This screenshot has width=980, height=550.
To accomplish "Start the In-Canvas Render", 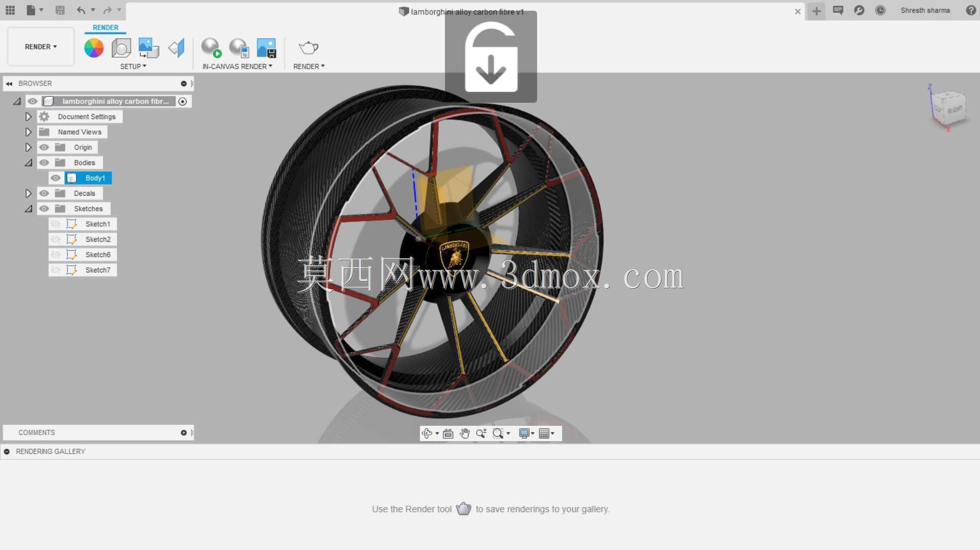I will [211, 48].
